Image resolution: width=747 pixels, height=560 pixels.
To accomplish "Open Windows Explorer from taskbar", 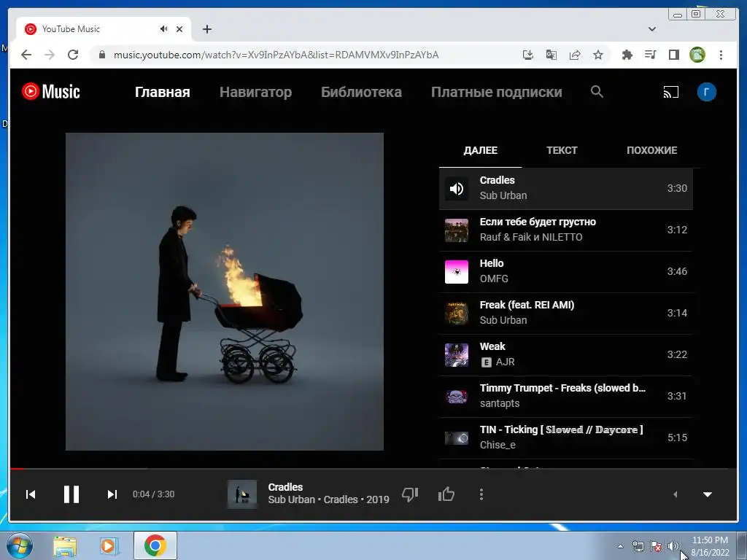I will tap(65, 545).
